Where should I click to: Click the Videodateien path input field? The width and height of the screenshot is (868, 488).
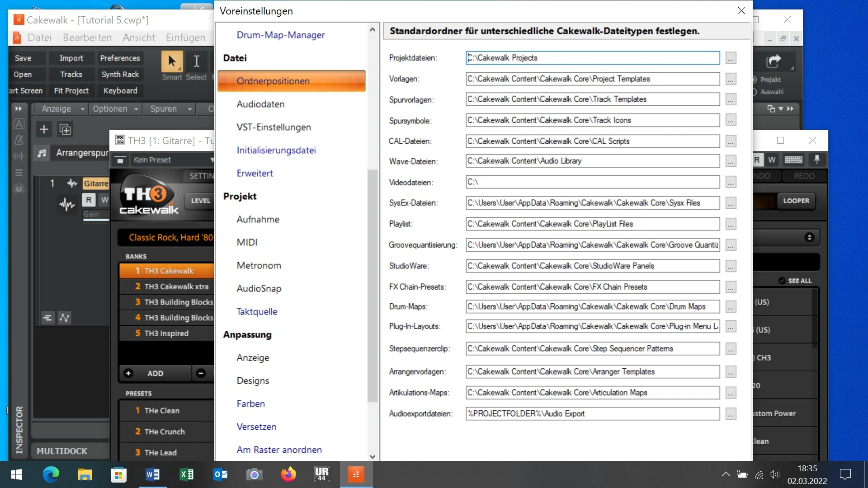(x=592, y=182)
